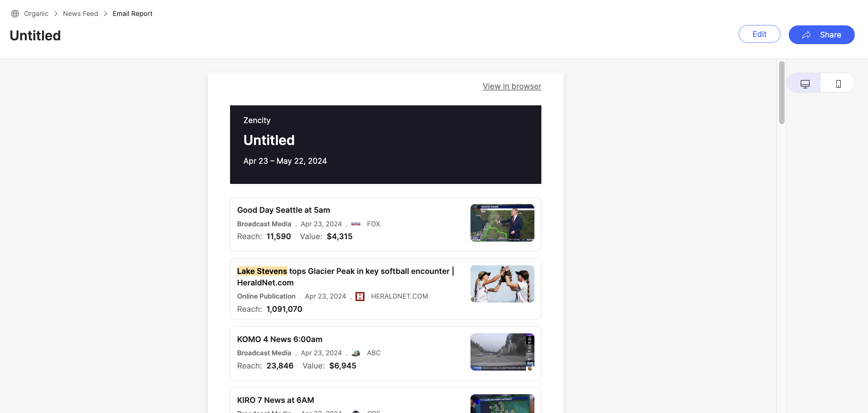
Task: Open the View in browser link
Action: coord(512,86)
